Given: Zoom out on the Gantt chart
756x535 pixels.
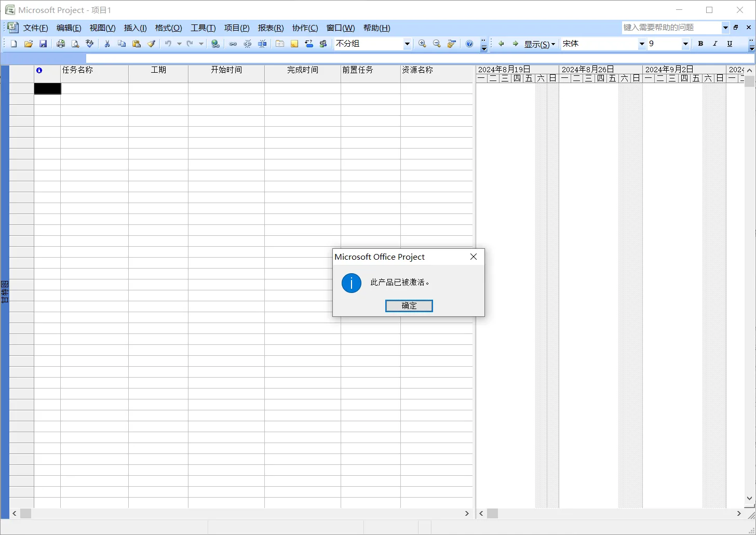Looking at the screenshot, I should 437,44.
